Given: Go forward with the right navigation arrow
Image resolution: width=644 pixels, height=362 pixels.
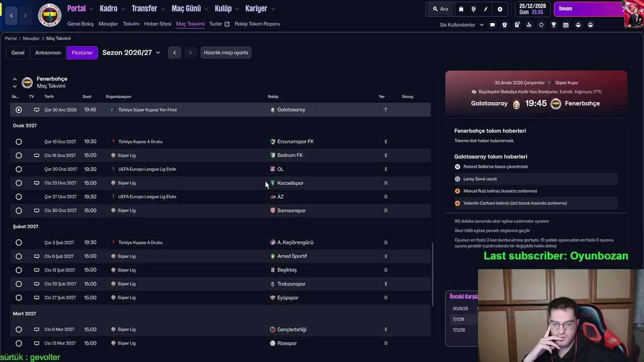Looking at the screenshot, I should 25,16.
